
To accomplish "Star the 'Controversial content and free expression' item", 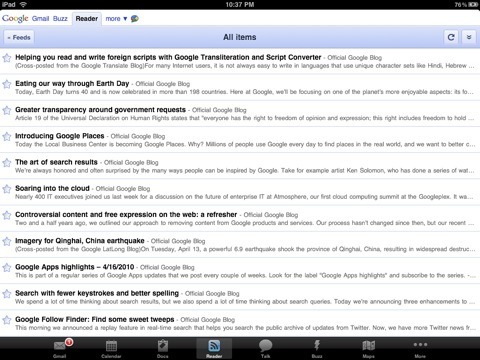I will 7,215.
